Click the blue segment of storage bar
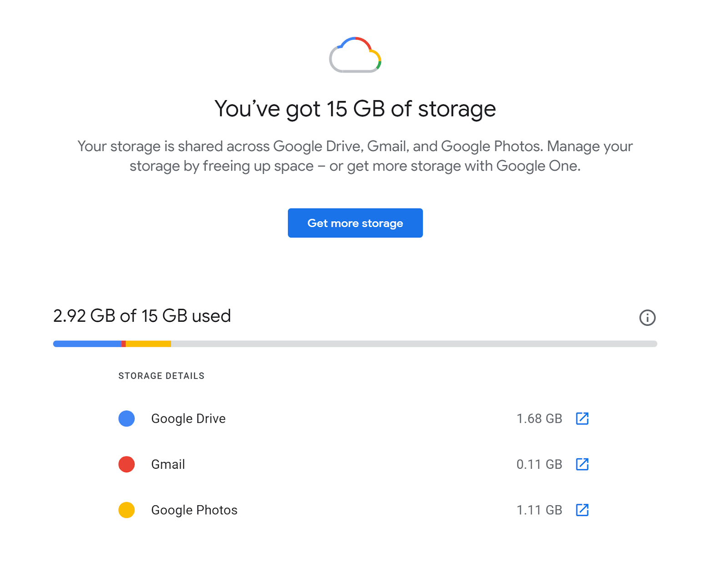The height and width of the screenshot is (568, 728). [87, 344]
